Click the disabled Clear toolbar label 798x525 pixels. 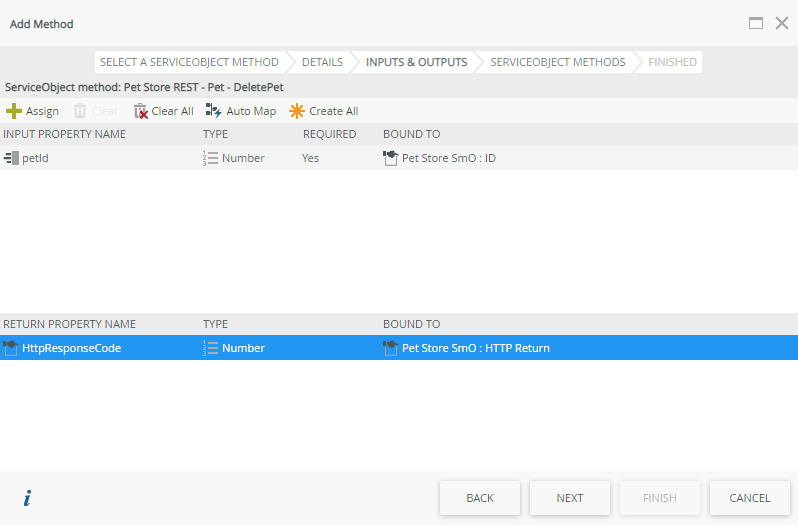(105, 111)
